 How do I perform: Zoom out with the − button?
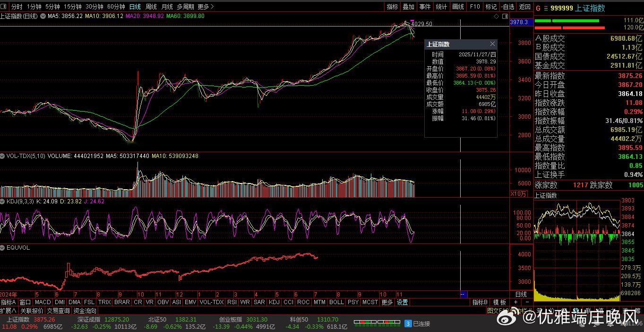(527, 302)
